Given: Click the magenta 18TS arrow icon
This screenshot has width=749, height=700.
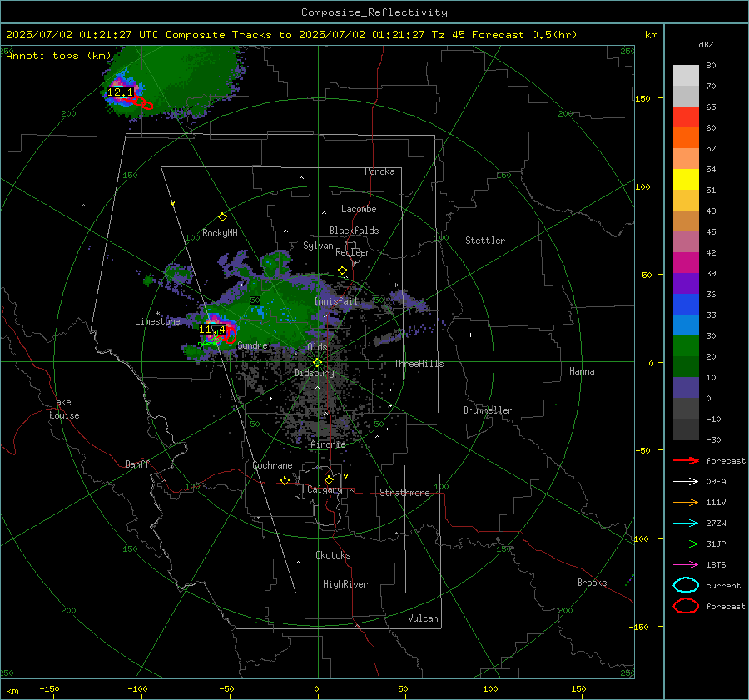Looking at the screenshot, I should click(686, 565).
